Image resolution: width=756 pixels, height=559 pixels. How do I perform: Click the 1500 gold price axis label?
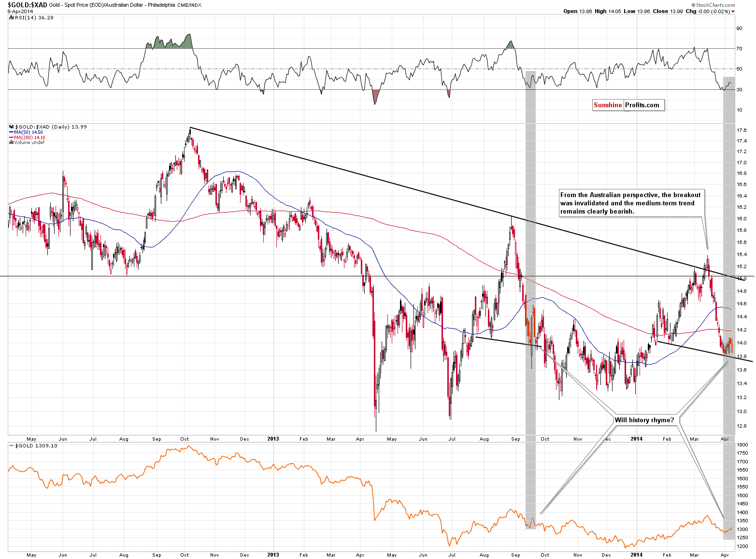[x=742, y=496]
